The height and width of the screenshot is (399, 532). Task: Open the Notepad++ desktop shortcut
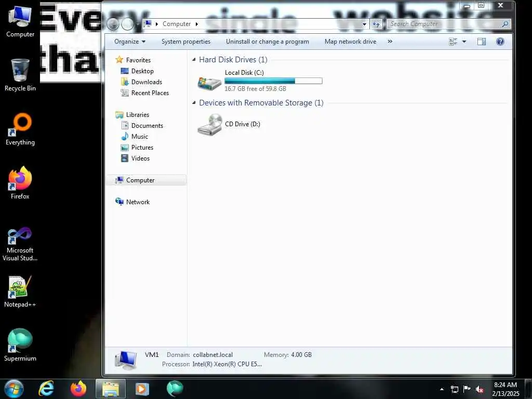pos(20,291)
